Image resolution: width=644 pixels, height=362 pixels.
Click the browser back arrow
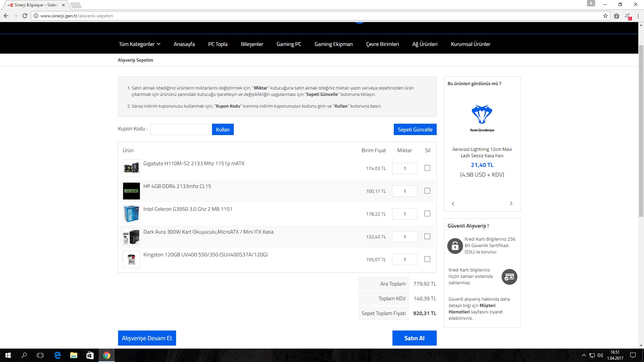(6, 16)
